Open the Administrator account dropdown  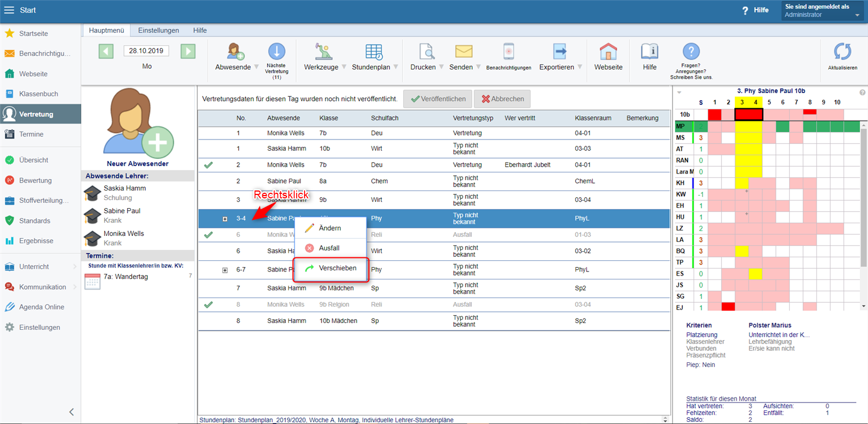coord(857,15)
